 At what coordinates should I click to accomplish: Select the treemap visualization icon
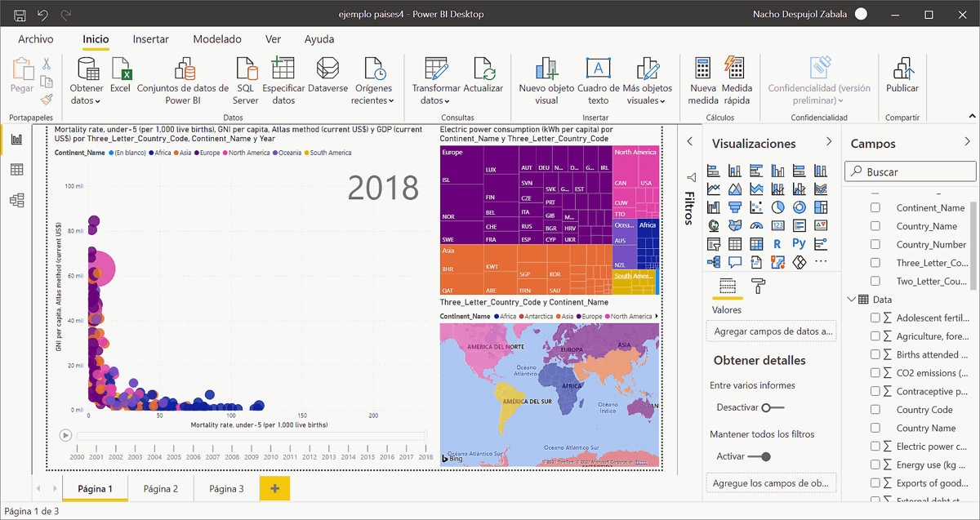click(821, 207)
